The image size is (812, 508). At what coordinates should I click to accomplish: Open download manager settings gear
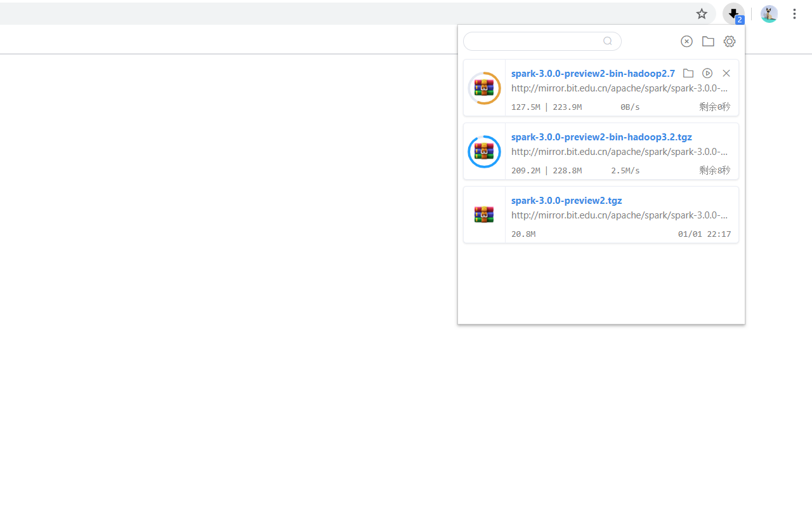[x=730, y=41]
